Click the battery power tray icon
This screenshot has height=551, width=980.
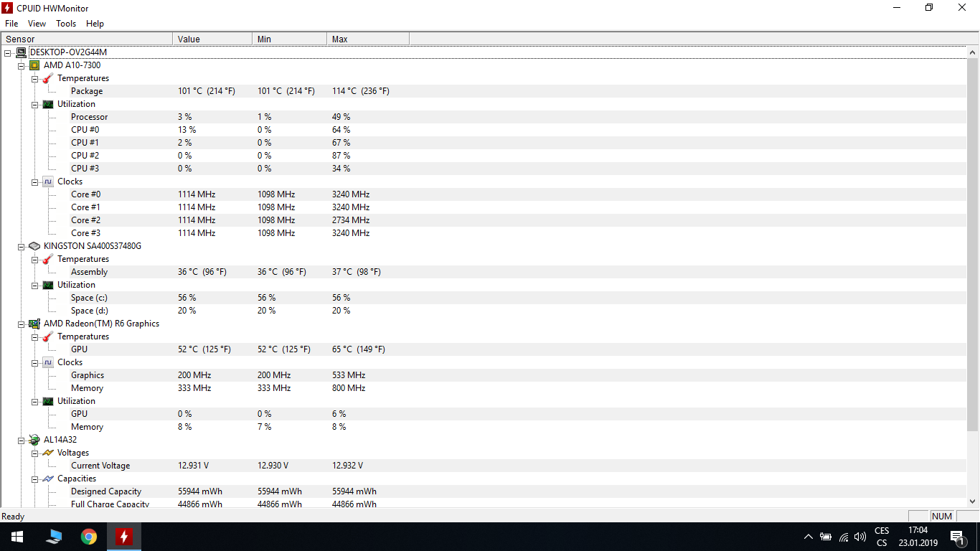click(826, 537)
